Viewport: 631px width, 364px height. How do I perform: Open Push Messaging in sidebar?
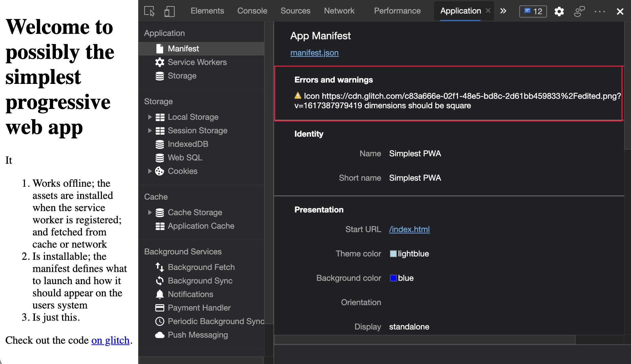198,335
